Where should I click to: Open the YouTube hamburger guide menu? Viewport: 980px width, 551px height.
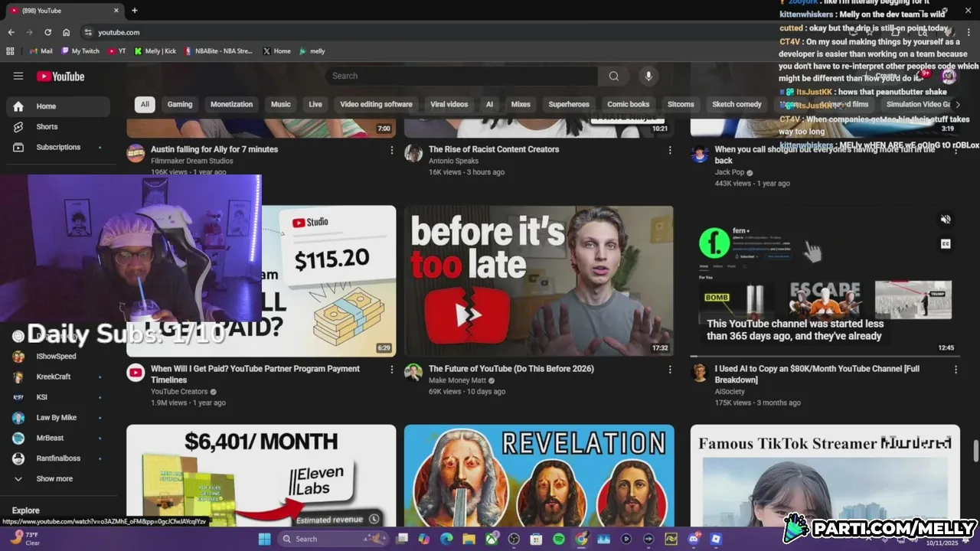[x=18, y=76]
